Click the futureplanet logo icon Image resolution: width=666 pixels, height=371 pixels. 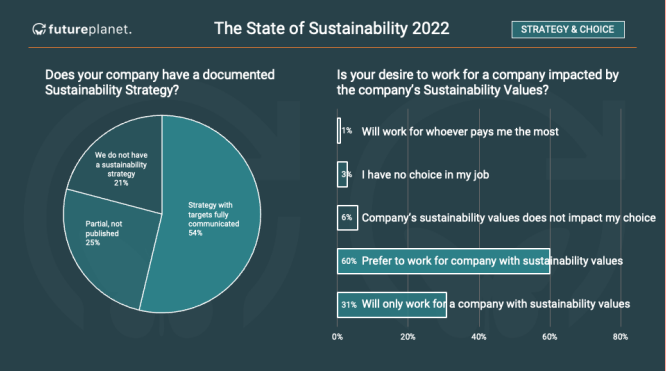coord(39,29)
